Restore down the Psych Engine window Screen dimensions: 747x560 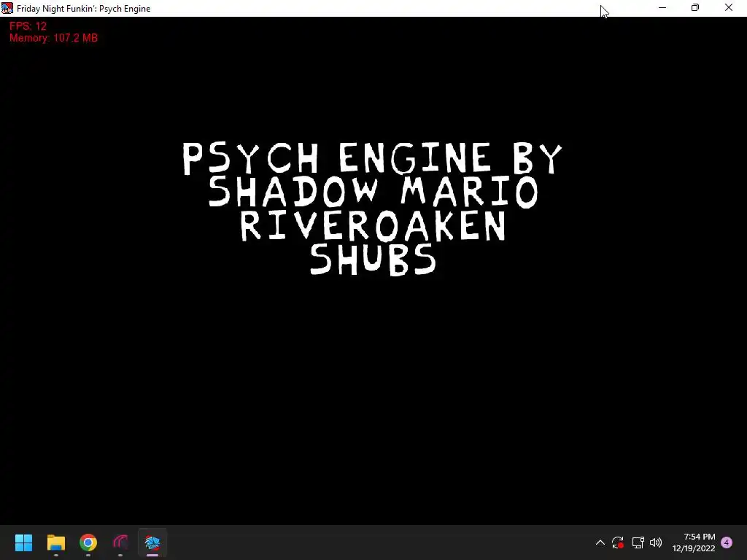695,8
